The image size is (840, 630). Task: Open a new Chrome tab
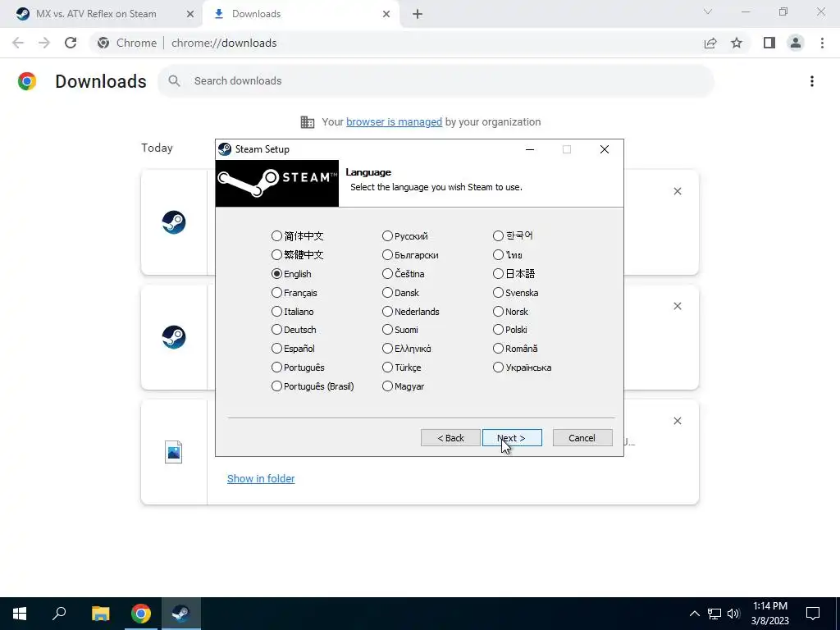tap(418, 14)
